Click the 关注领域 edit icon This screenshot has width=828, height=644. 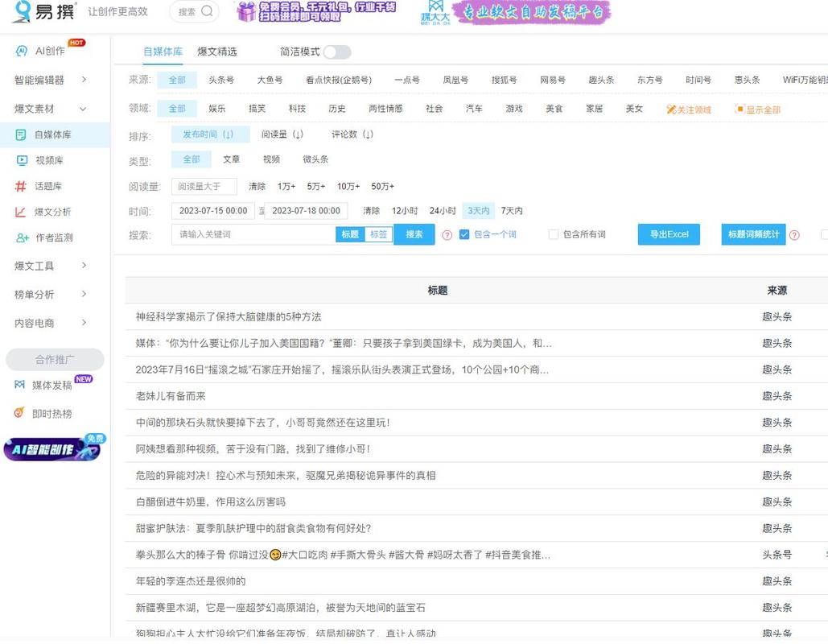tap(671, 109)
